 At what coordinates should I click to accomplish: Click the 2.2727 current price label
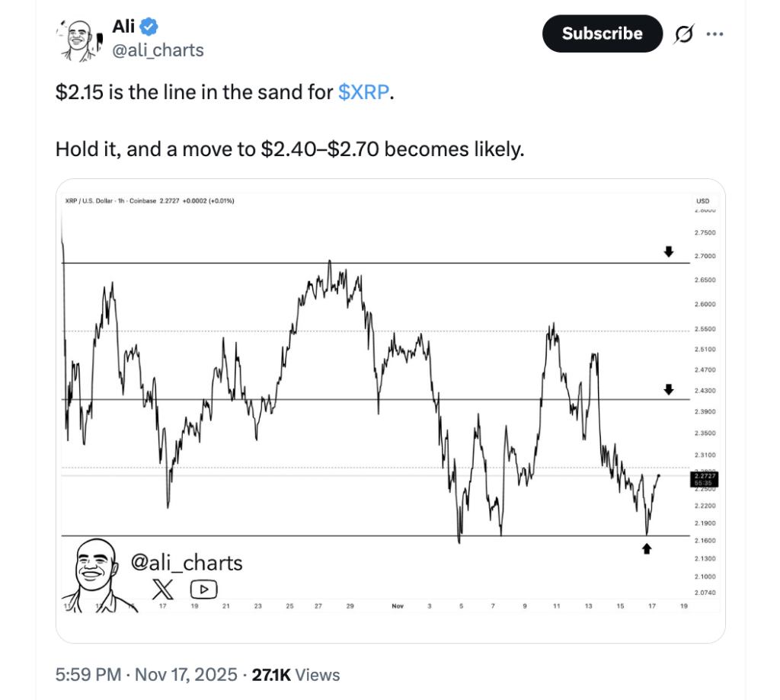[x=703, y=479]
